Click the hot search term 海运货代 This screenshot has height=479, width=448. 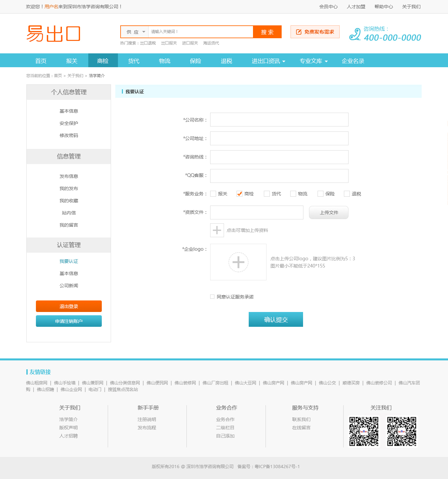click(211, 43)
